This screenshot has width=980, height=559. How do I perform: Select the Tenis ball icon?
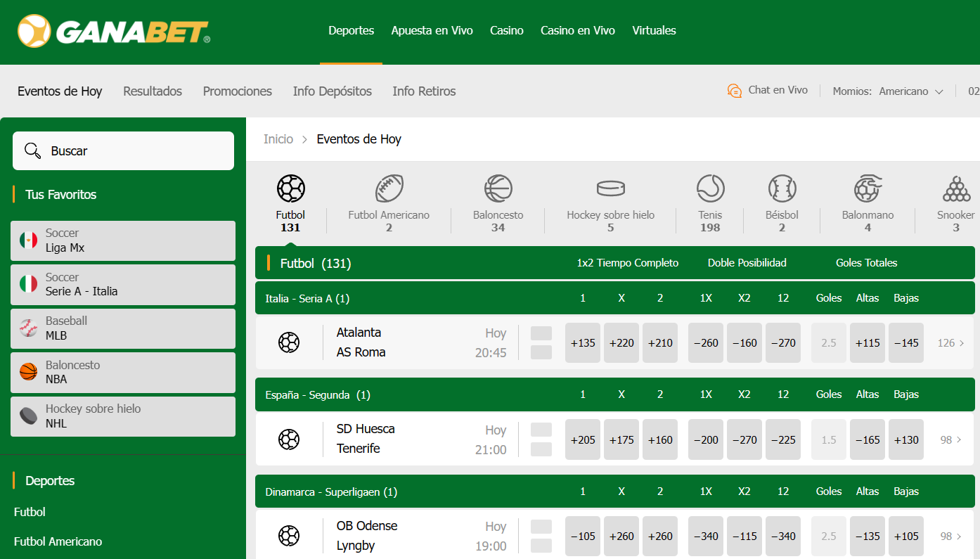[x=710, y=188]
